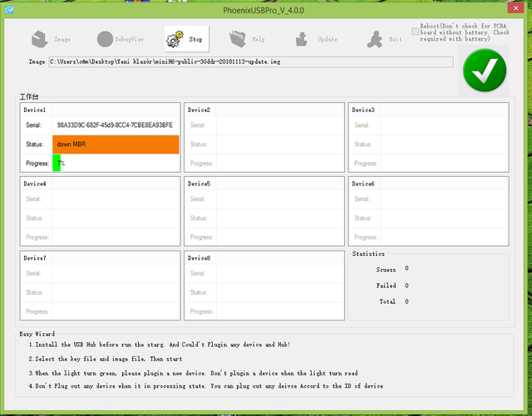Click the PhoenixUSBPro_V_4.0.0 title text
Image resolution: width=532 pixels, height=416 pixels.
[x=264, y=10]
